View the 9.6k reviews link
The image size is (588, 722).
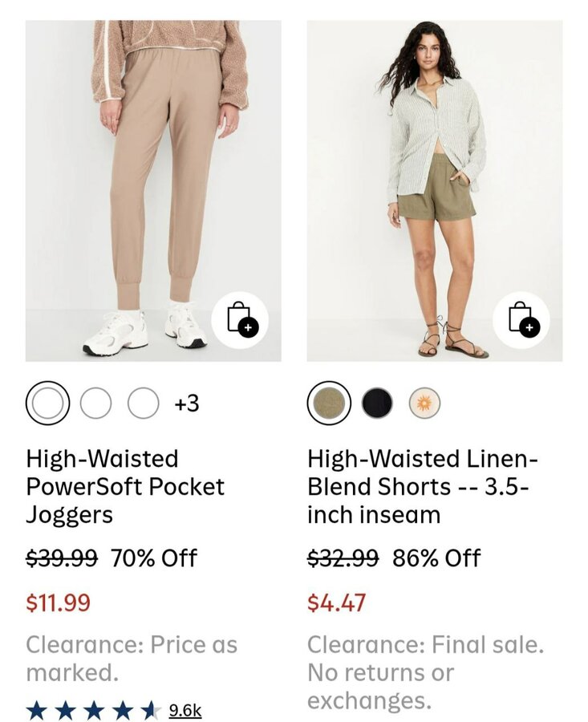185,710
